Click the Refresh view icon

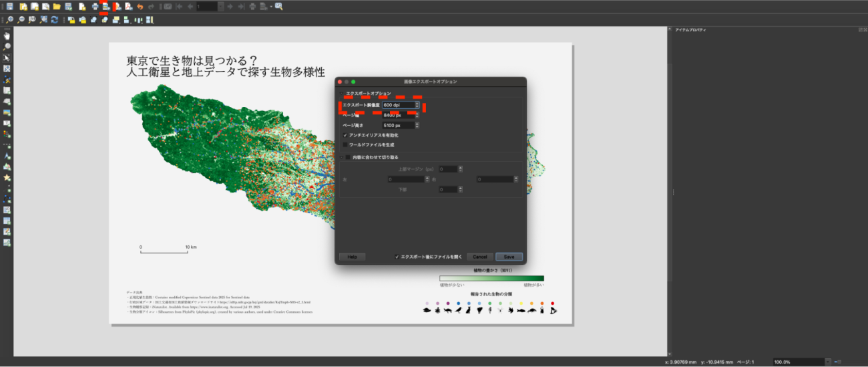pos(54,20)
